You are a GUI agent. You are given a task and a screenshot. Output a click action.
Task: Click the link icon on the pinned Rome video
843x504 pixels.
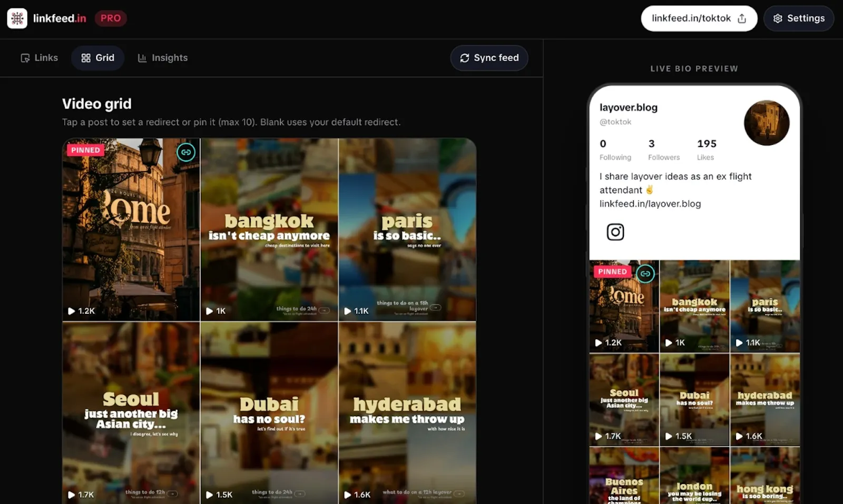tap(186, 153)
